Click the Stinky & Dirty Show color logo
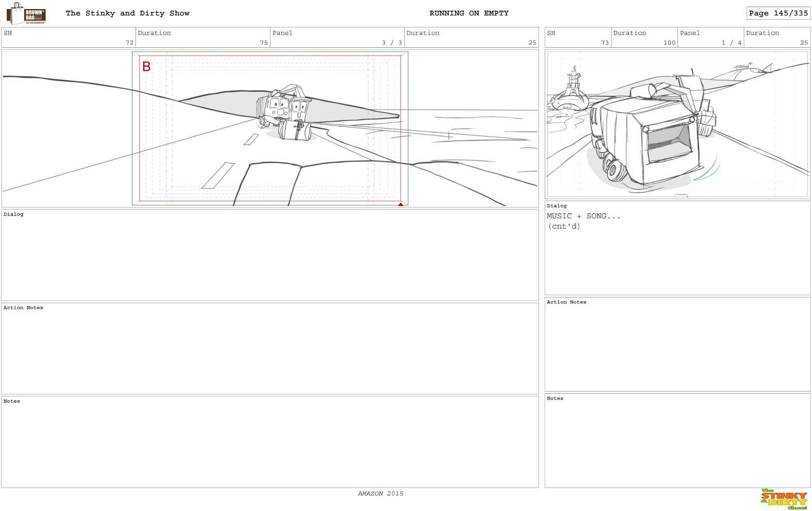Screen dimensions: 812x511 pyautogui.click(x=784, y=499)
